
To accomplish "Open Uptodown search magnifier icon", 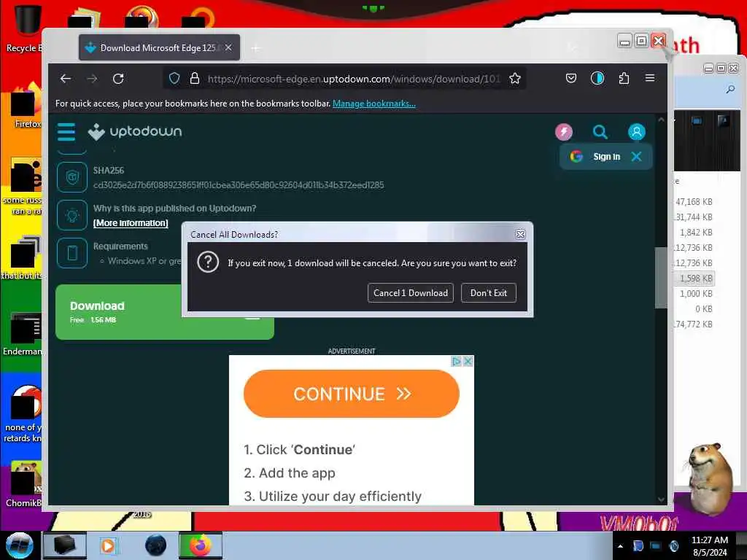I will [600, 132].
